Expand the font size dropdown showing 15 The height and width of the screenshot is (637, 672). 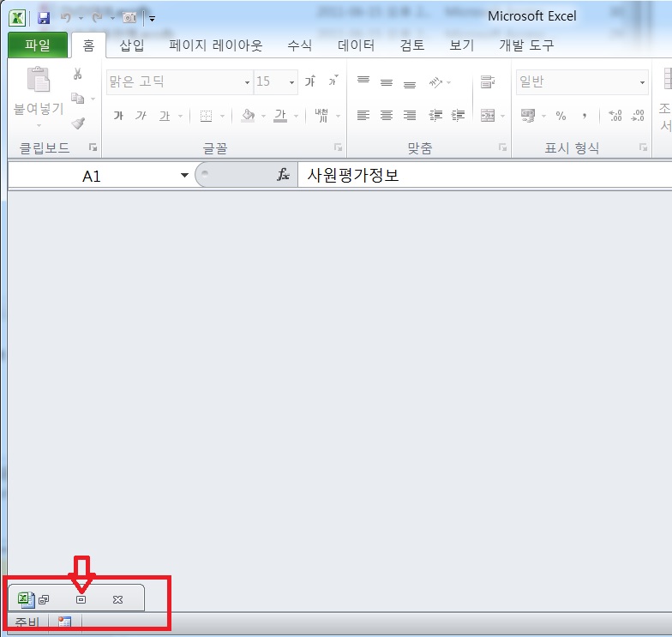click(291, 82)
